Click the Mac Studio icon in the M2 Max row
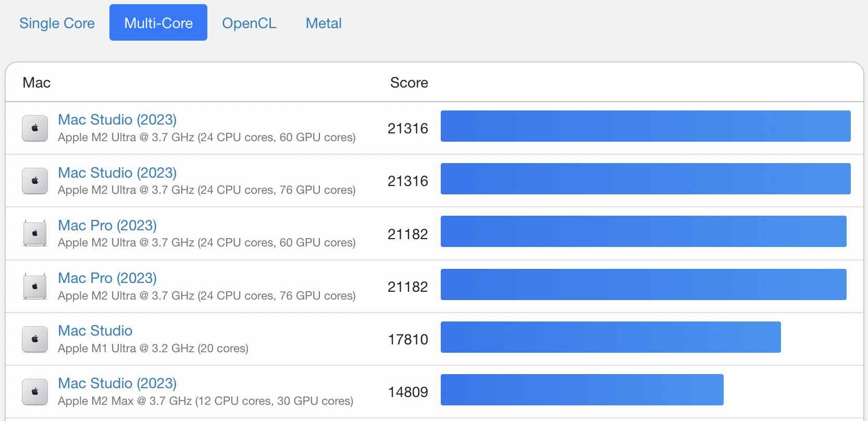The width and height of the screenshot is (868, 421). pos(35,392)
